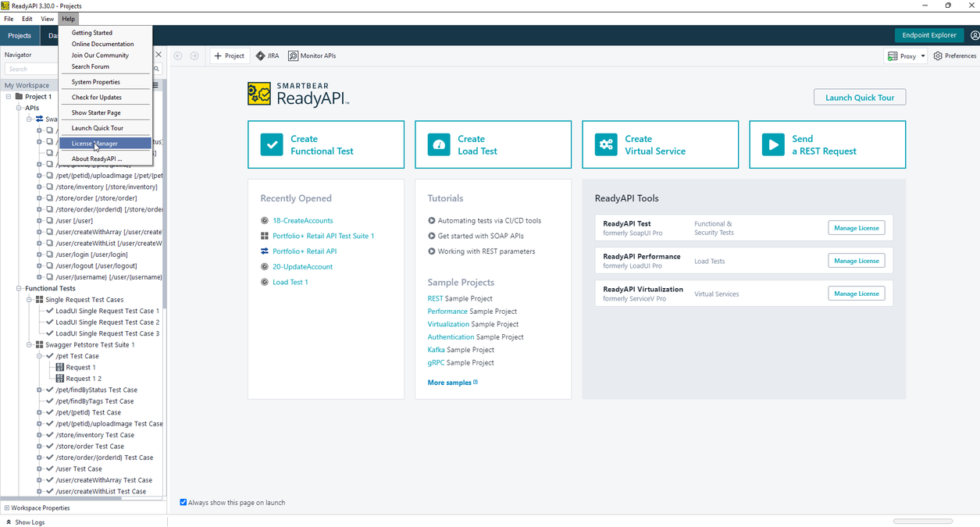Select License Manager in Help menu
980x527 pixels.
(x=105, y=144)
